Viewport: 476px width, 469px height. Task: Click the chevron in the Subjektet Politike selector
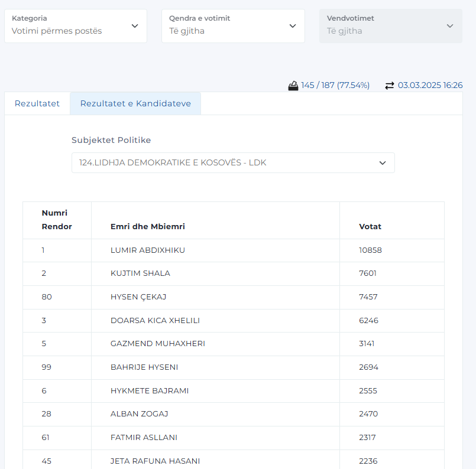click(x=383, y=163)
